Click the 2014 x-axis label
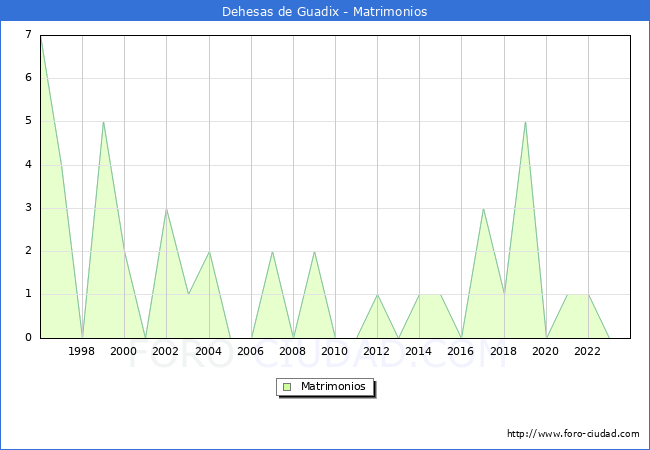 (x=419, y=351)
